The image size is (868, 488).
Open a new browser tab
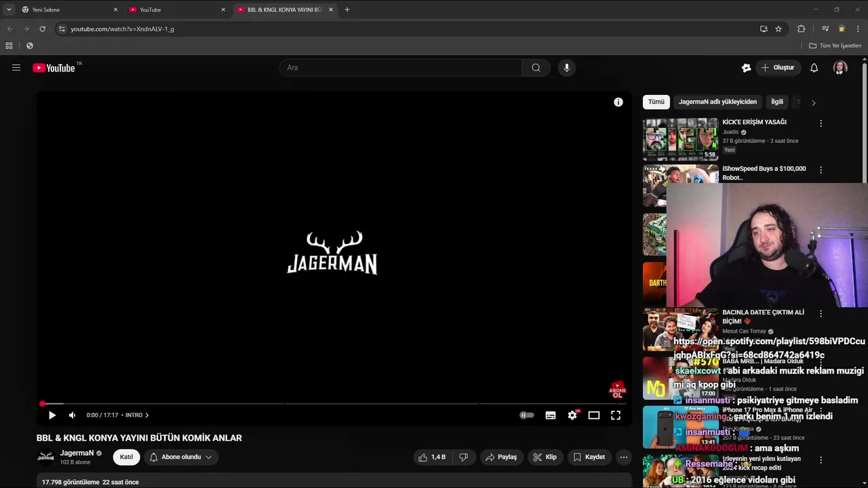(x=347, y=9)
